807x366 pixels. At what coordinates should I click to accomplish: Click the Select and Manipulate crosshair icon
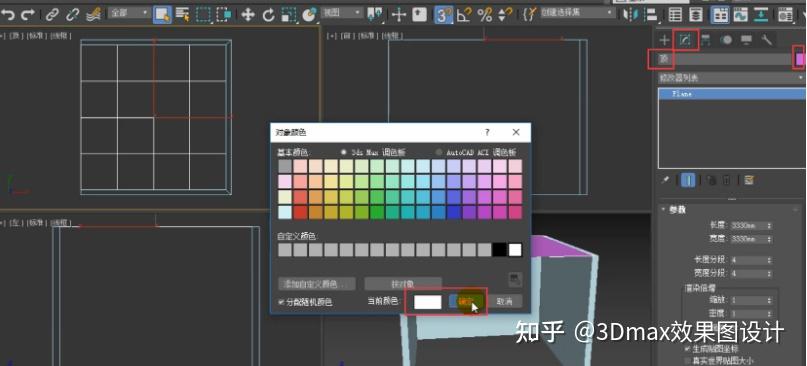399,14
